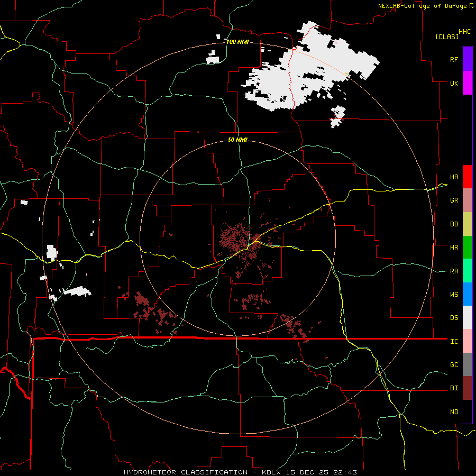Click the DS legend label
This screenshot has height=476, width=476.
[x=454, y=318]
